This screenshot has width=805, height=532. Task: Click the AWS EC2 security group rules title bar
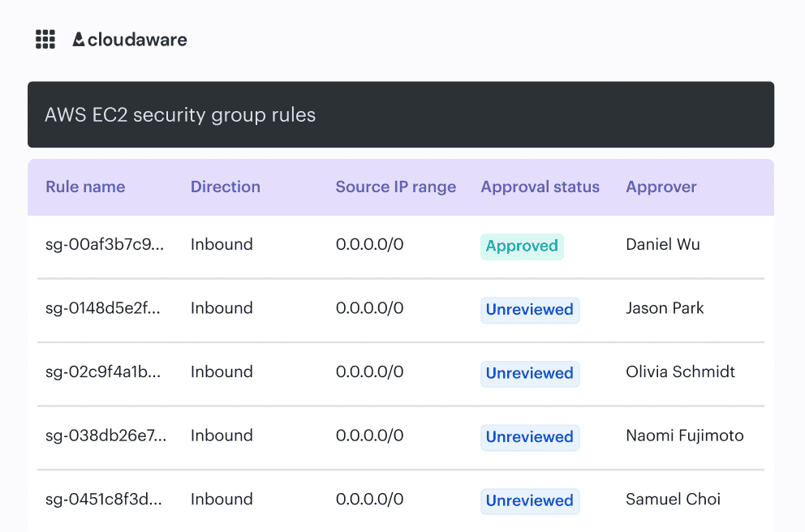(x=401, y=114)
